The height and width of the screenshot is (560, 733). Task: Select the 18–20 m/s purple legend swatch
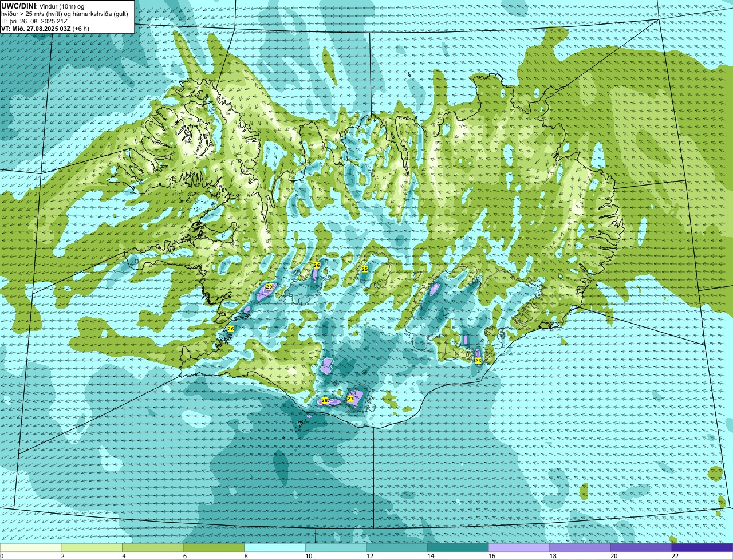580,548
